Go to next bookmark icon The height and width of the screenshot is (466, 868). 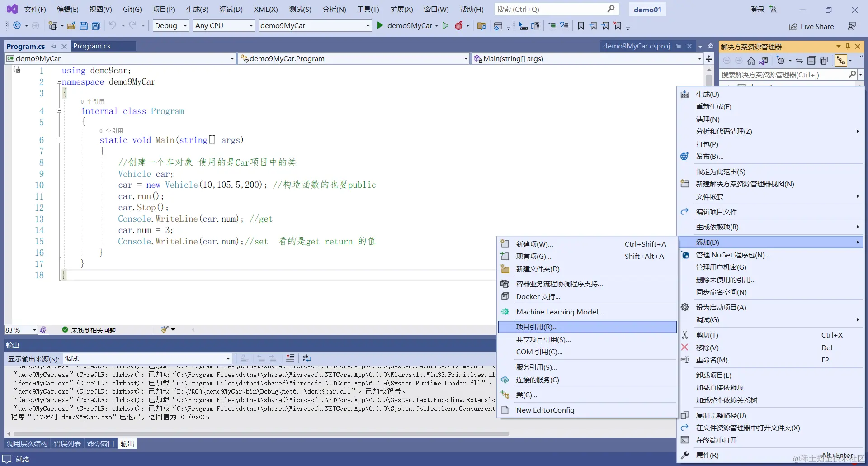tap(605, 26)
